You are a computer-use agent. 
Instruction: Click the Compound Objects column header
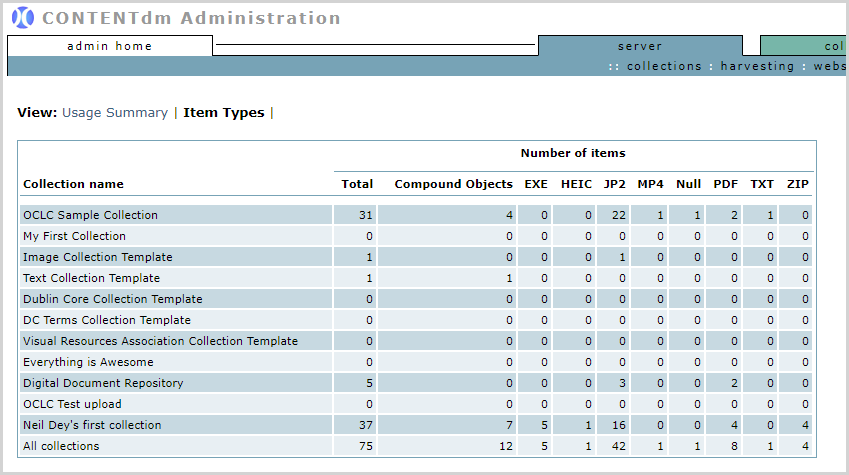[x=453, y=184]
